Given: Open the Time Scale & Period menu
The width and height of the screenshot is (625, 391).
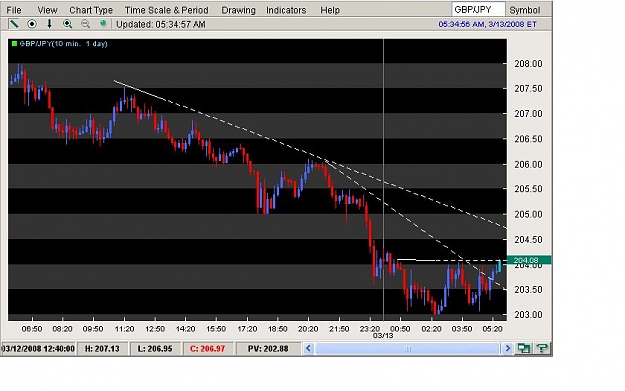Looking at the screenshot, I should (167, 10).
